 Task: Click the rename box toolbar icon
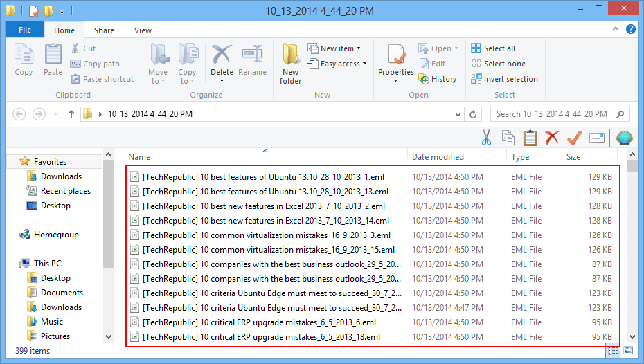point(596,138)
